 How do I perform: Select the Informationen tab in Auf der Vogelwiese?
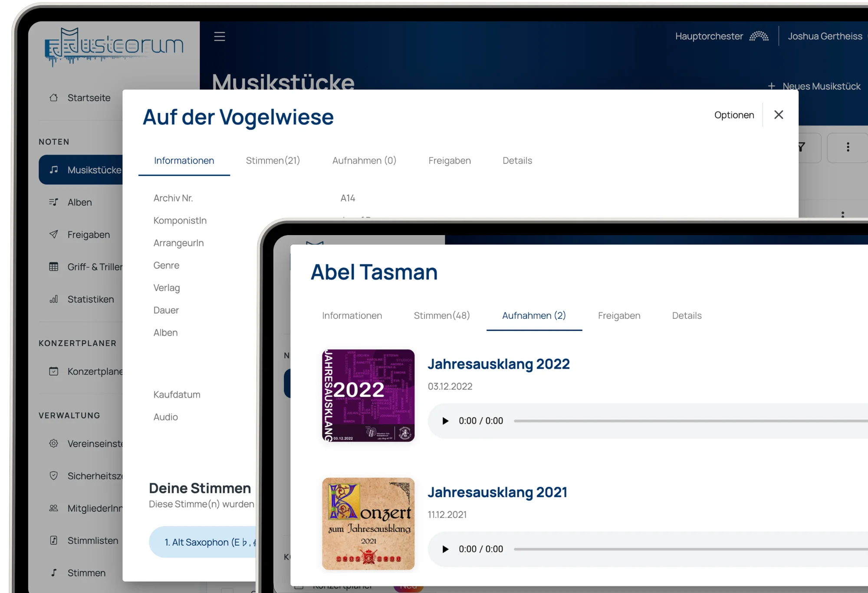[x=184, y=161]
